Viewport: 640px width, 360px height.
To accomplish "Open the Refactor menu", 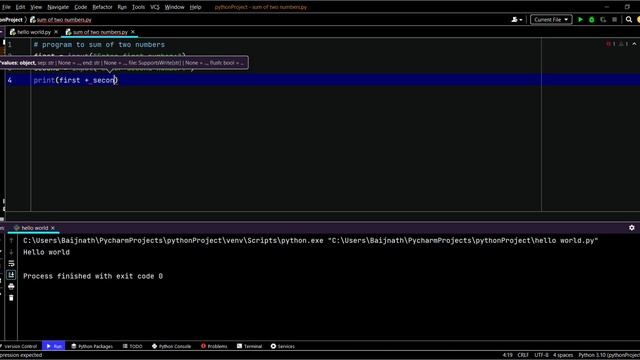I will tap(102, 7).
